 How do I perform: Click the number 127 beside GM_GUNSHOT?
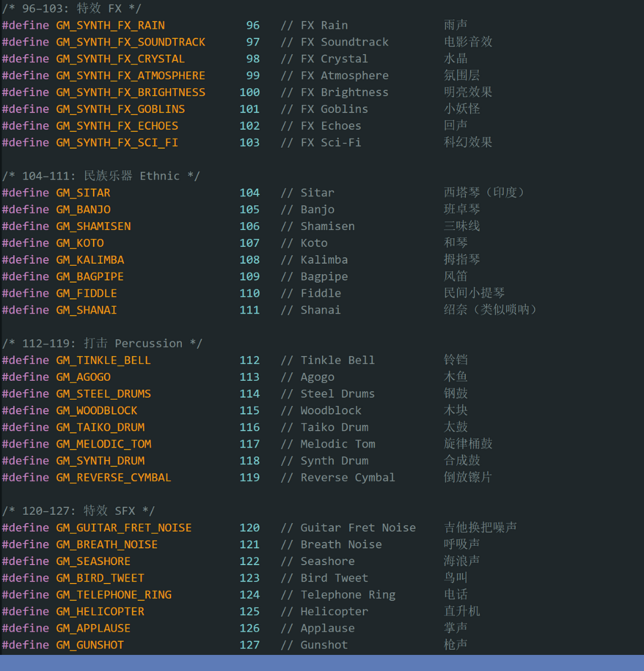pyautogui.click(x=249, y=645)
